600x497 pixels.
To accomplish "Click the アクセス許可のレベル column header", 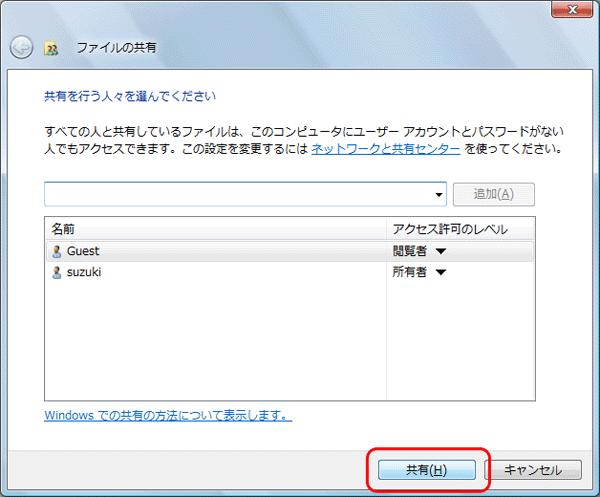I will point(449,229).
